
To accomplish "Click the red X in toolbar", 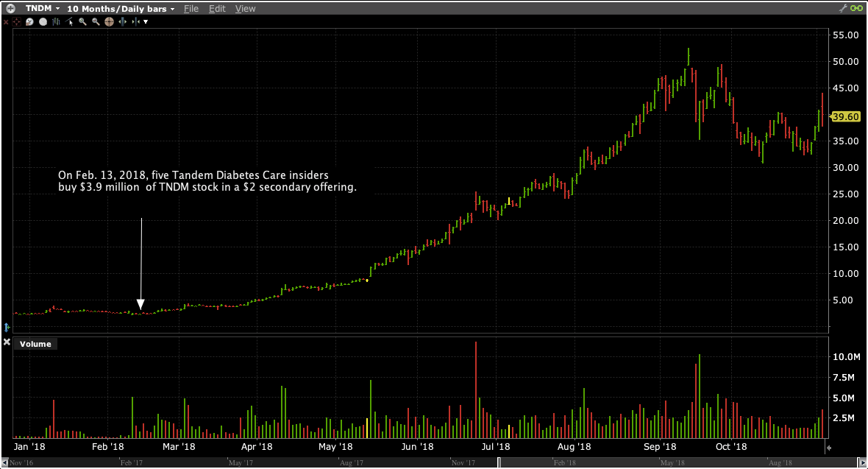I will click(6, 22).
